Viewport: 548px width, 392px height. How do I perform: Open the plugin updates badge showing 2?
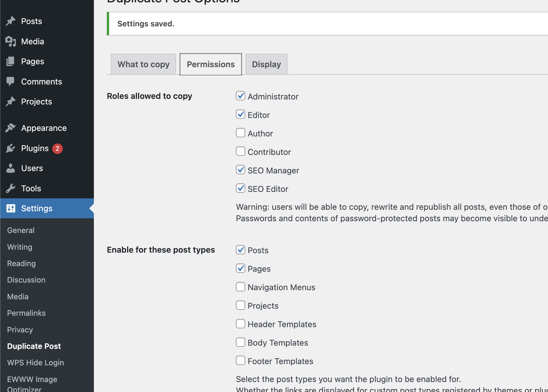coord(57,148)
